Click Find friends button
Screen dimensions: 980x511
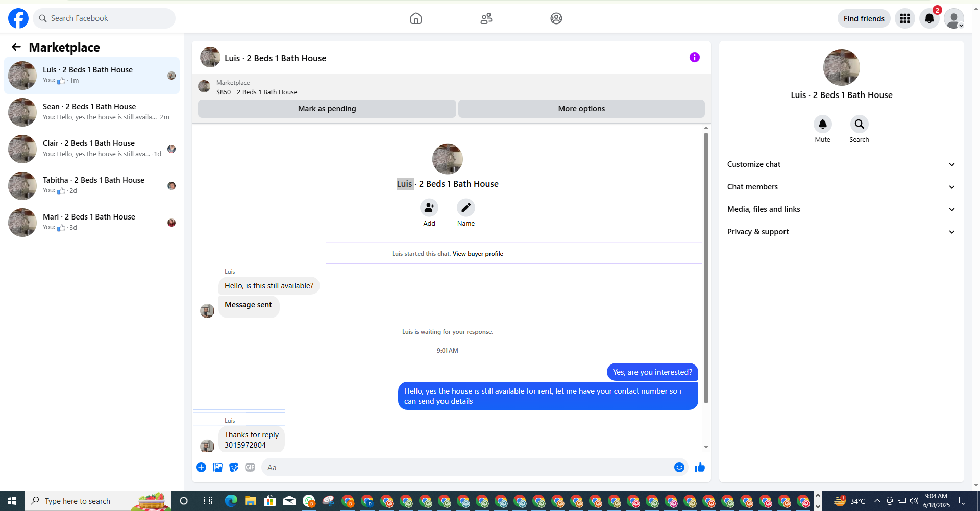[x=864, y=18]
